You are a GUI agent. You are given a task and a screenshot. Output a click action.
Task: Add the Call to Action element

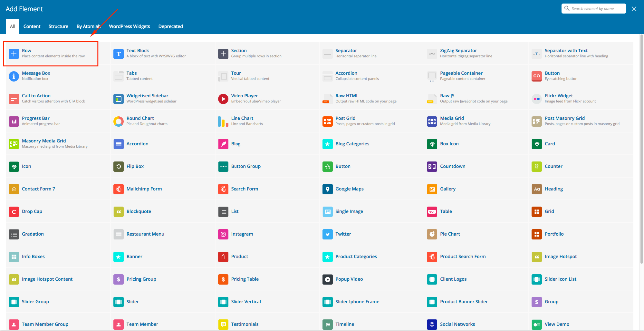point(58,99)
